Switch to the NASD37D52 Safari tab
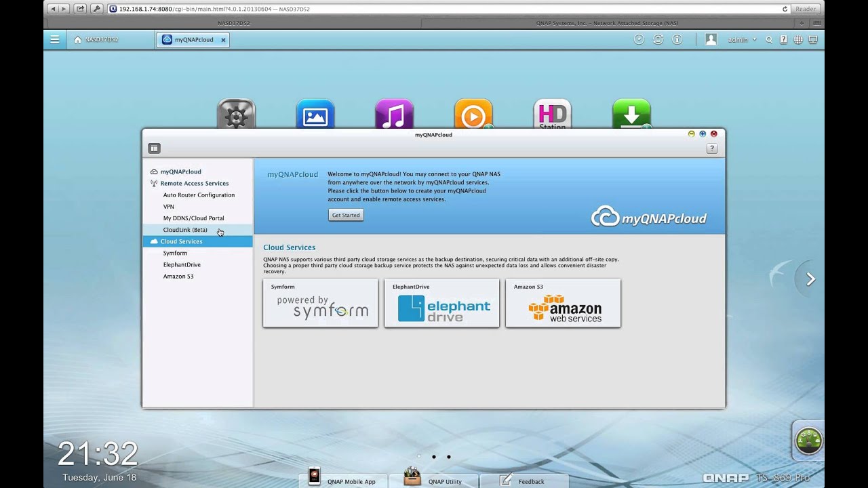Viewport: 868px width, 488px height. pyautogui.click(x=233, y=23)
